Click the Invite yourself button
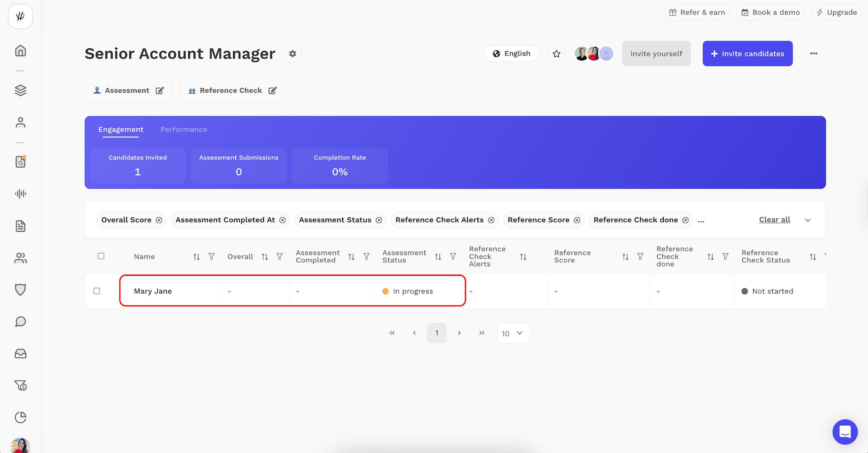This screenshot has height=453, width=868. point(656,53)
